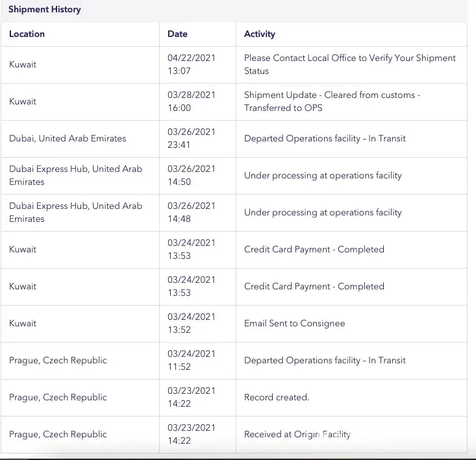Viewport: 476px width, 460px height.
Task: Click the "Cleared from customs" shipment update
Action: 332,101
